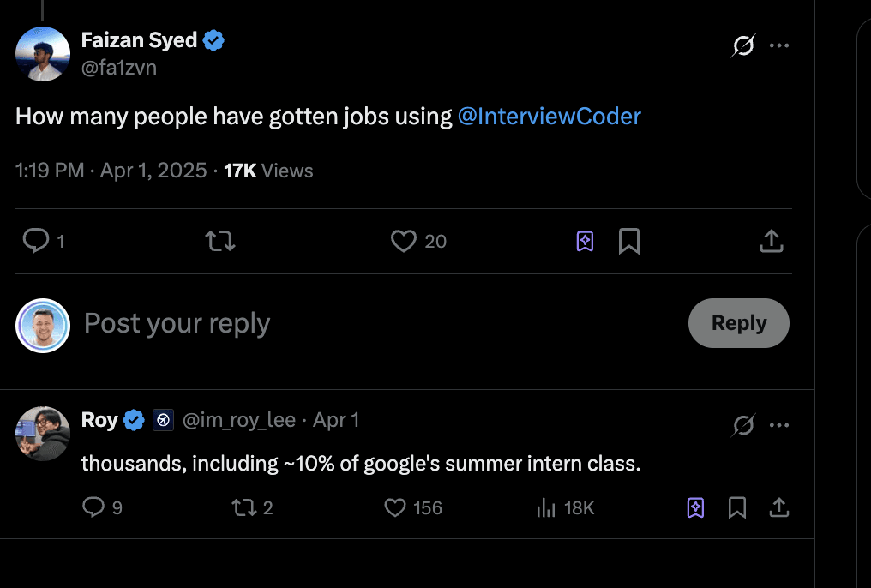Share Faizan's tweet via the share icon
Screen dimensions: 871x588
[771, 241]
